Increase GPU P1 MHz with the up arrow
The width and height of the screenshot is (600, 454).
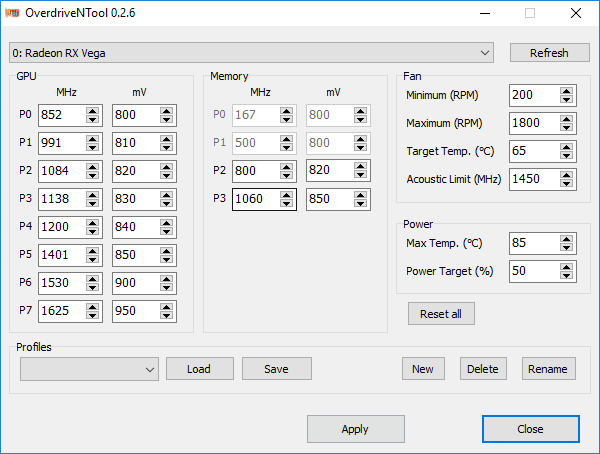pos(93,139)
